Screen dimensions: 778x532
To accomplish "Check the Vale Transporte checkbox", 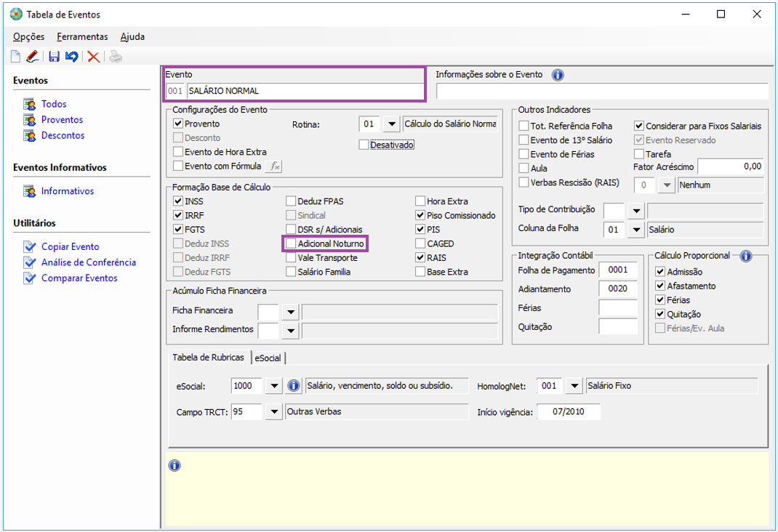I will coord(291,258).
